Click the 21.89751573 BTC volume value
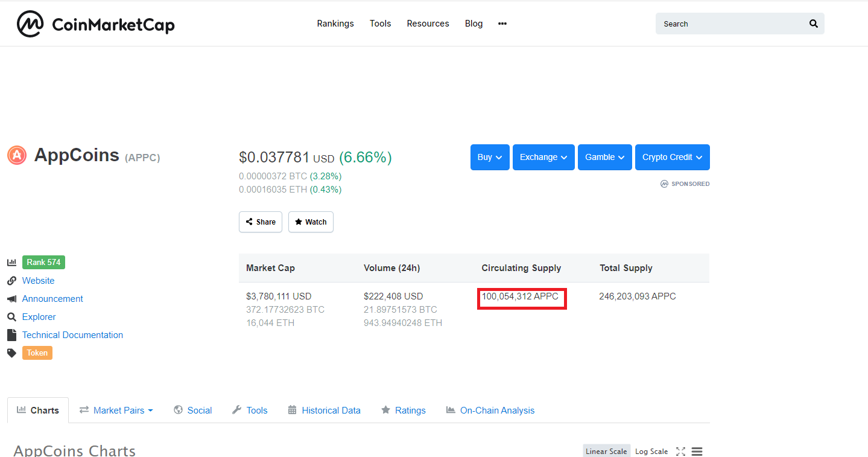 401,310
